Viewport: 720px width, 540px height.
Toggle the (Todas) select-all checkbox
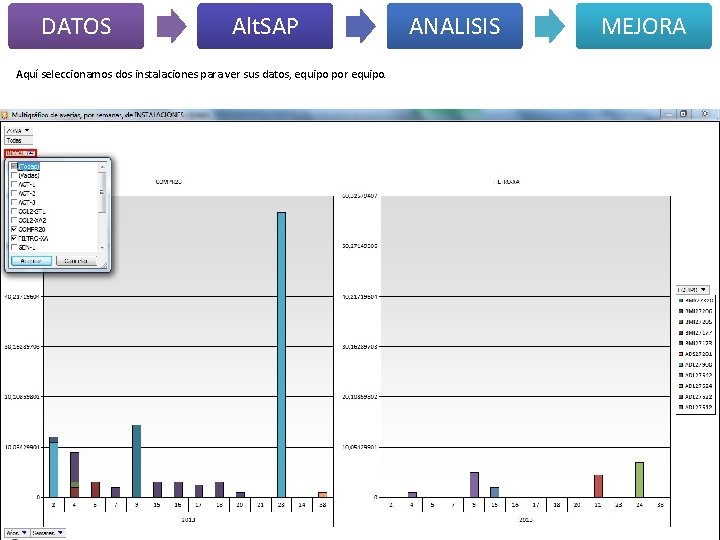[14, 166]
